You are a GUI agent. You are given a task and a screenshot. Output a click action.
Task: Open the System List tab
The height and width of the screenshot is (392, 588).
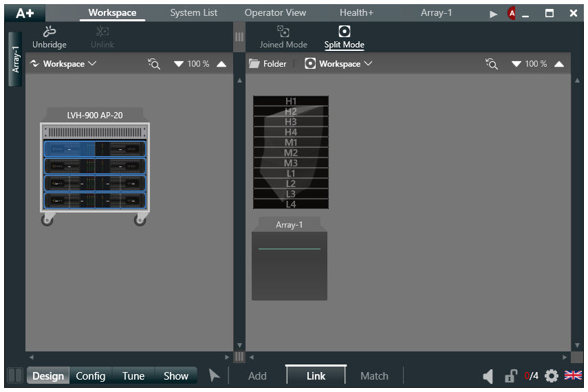pos(194,13)
